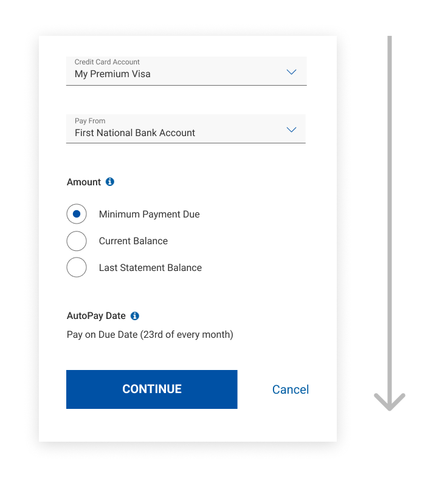Choose the Current Balance radio button
This screenshot has height=483, width=448.
pos(77,241)
